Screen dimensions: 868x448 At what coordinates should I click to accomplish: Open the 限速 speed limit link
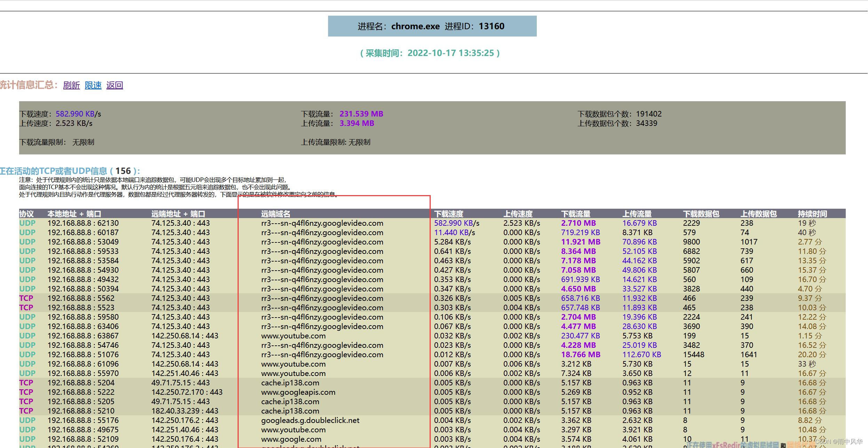click(93, 85)
